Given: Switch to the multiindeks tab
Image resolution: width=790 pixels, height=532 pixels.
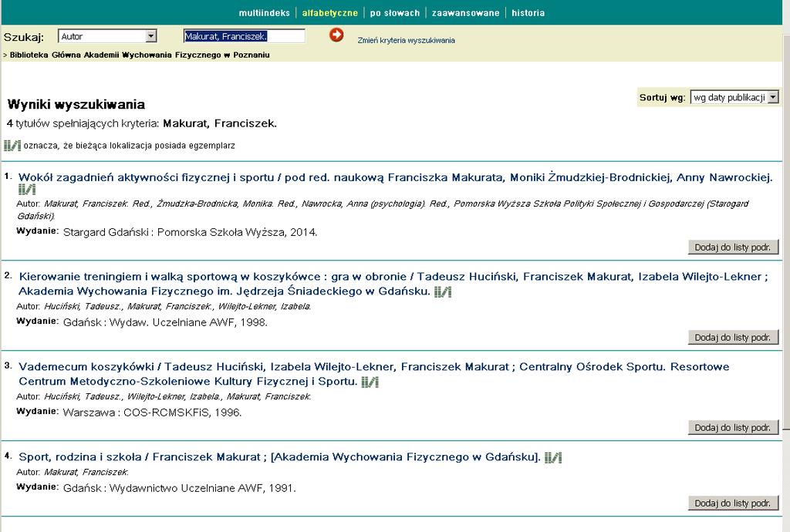Looking at the screenshot, I should point(264,13).
